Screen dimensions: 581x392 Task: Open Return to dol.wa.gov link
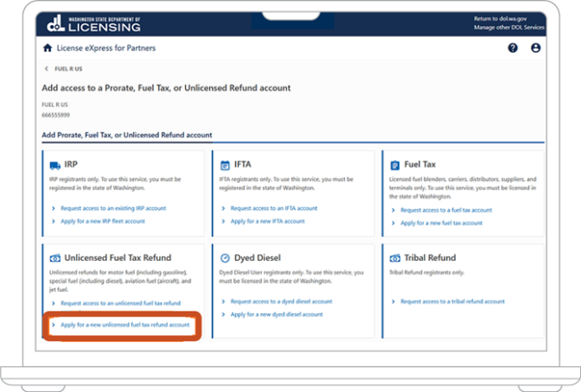[x=501, y=19]
